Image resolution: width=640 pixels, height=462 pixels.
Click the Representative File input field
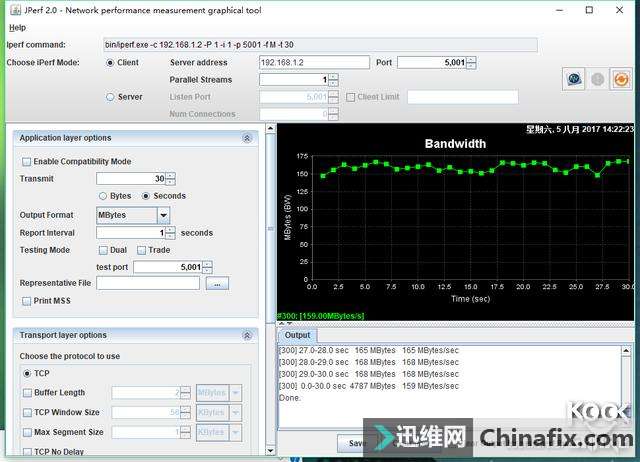pos(148,283)
